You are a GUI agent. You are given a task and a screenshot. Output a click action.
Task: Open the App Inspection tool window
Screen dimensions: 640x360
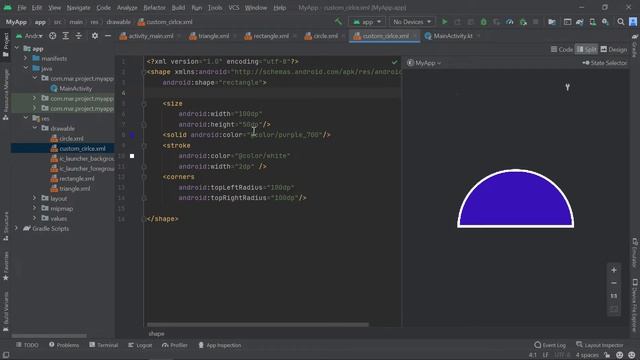tap(220, 345)
